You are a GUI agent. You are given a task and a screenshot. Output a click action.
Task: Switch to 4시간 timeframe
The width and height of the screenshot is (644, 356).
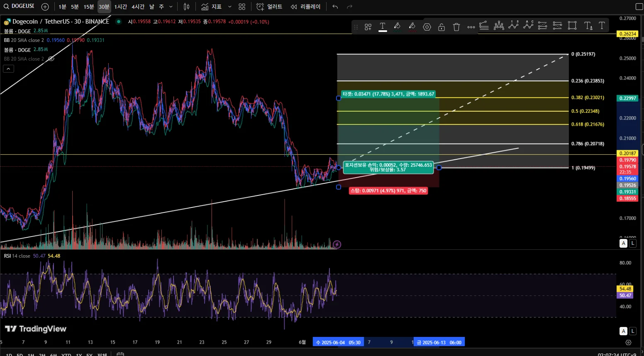pyautogui.click(x=138, y=7)
